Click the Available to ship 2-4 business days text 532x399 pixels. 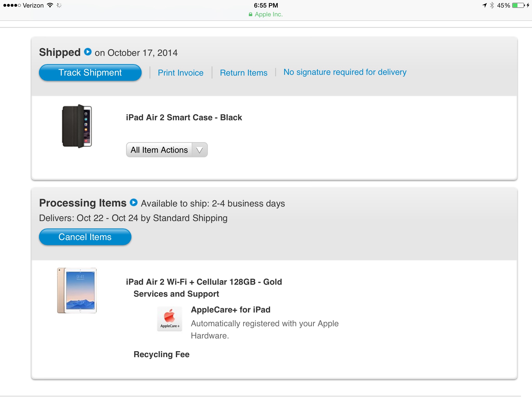[x=213, y=203]
